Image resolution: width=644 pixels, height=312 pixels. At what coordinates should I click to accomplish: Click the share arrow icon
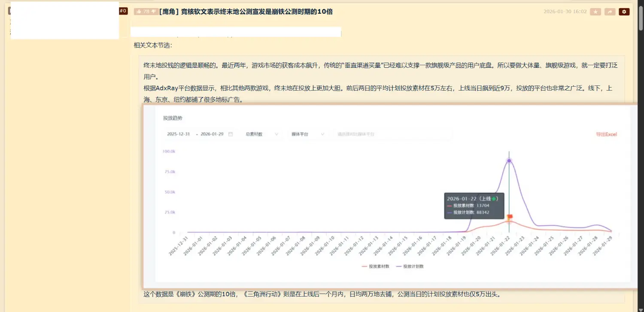point(610,12)
